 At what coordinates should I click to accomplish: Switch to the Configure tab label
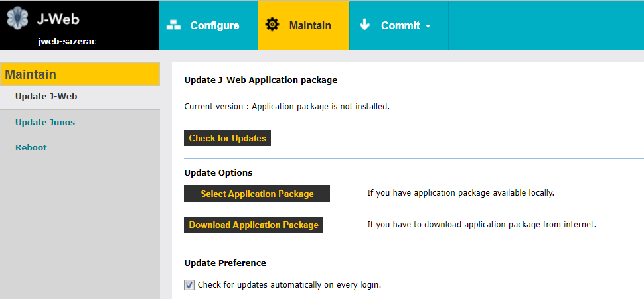[x=214, y=26]
